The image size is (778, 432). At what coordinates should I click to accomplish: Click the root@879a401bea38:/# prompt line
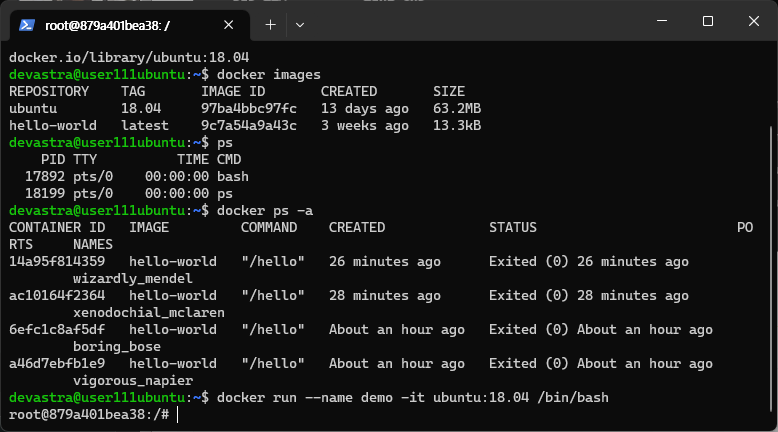(89, 415)
